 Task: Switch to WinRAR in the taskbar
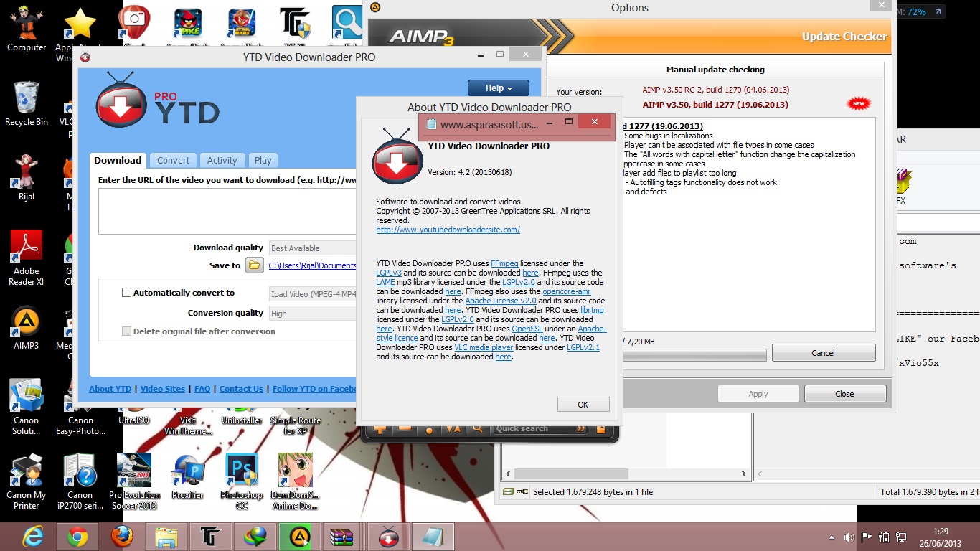point(344,536)
